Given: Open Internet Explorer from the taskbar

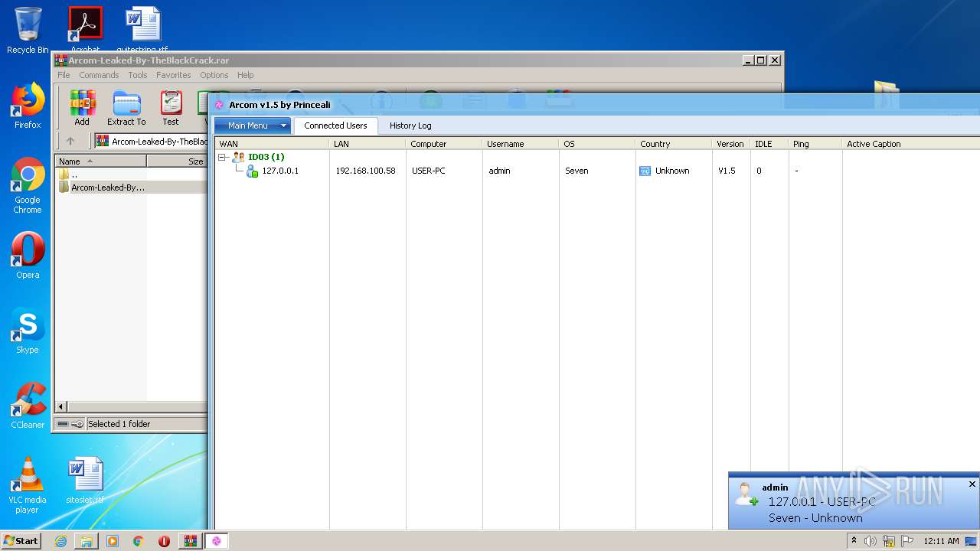Looking at the screenshot, I should [x=60, y=541].
